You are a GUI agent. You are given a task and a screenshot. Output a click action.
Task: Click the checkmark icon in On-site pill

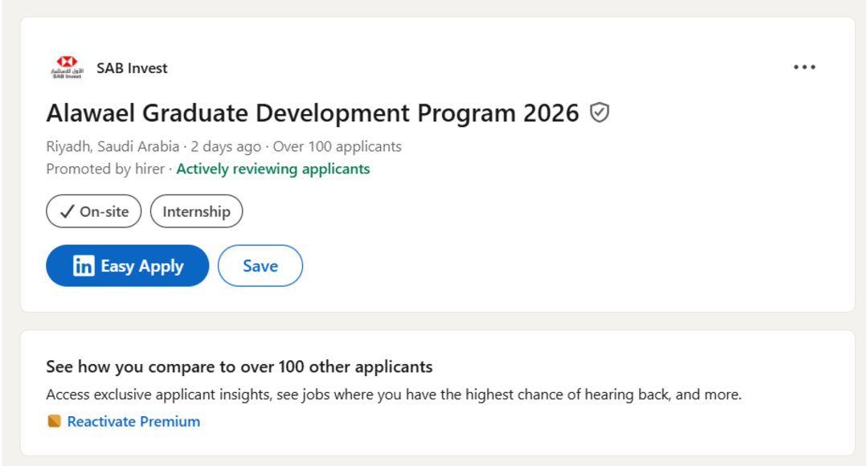coord(67,212)
